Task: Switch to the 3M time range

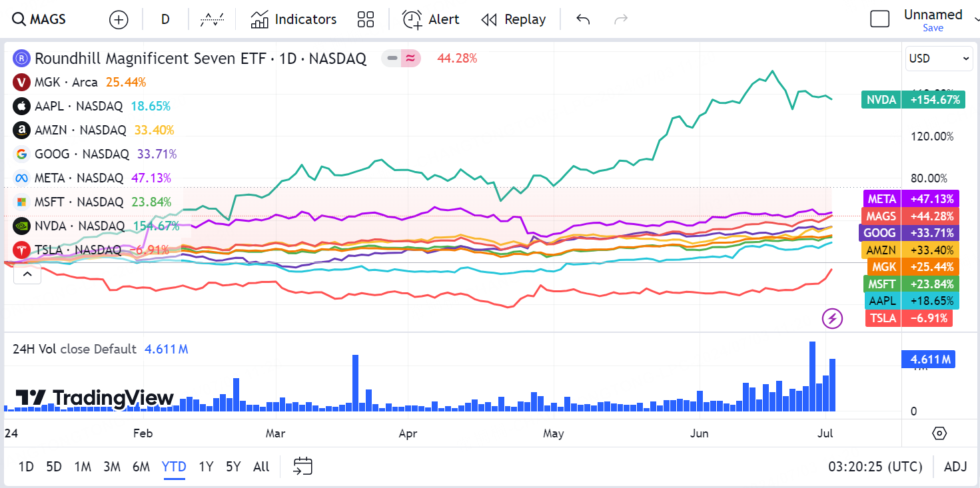Action: click(x=112, y=467)
